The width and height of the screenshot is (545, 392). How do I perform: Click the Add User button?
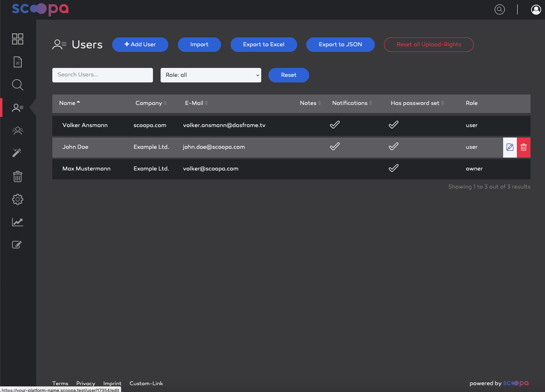coord(140,45)
